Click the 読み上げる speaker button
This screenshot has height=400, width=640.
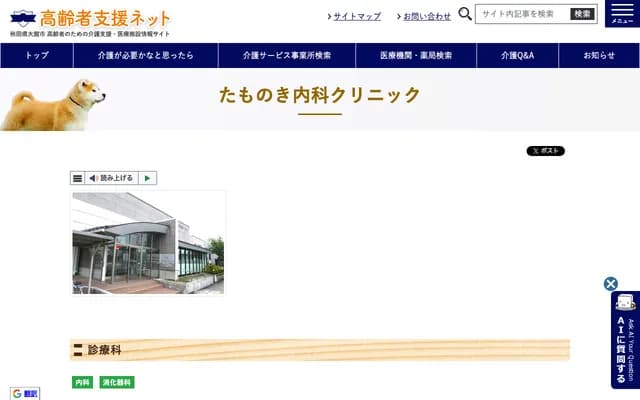click(x=111, y=178)
